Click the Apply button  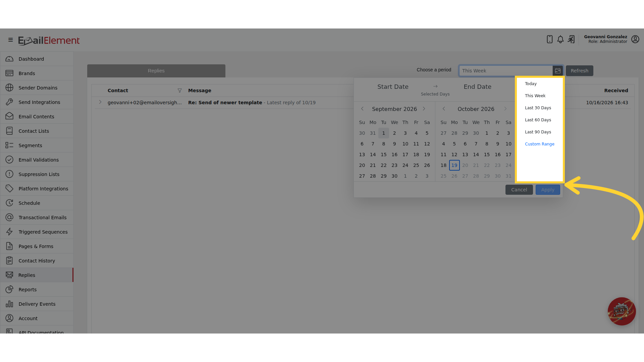(x=548, y=190)
